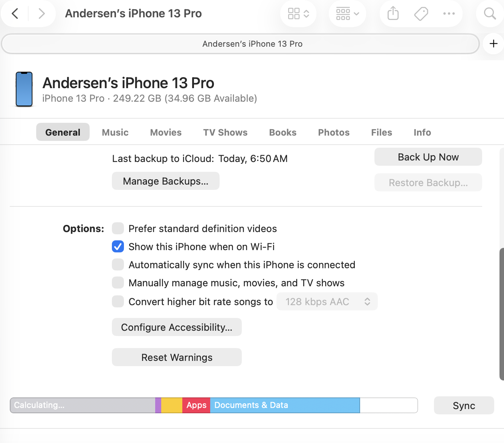This screenshot has height=443, width=504.
Task: Switch to the Music tab
Action: click(x=115, y=132)
